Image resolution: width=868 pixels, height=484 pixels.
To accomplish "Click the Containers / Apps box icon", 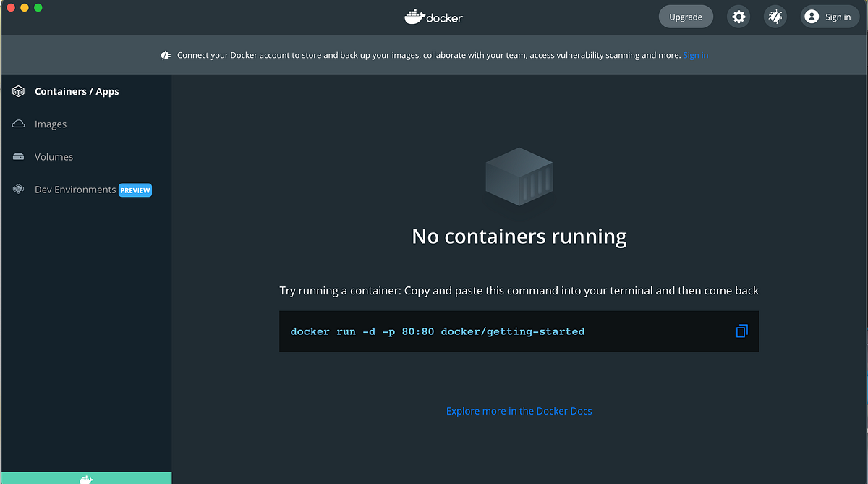I will (x=18, y=90).
